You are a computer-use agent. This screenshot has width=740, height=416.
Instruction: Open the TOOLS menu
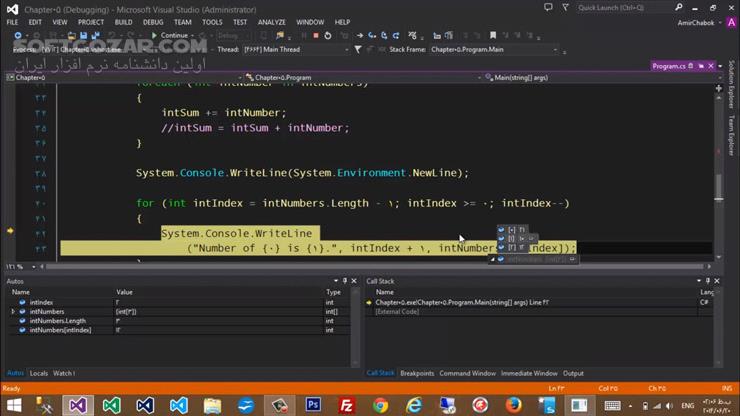(212, 22)
